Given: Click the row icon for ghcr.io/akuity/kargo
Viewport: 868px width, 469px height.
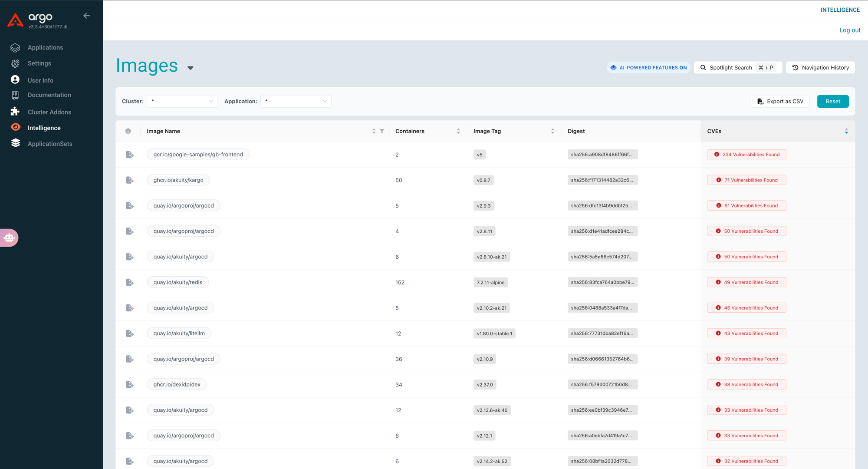Looking at the screenshot, I should [129, 180].
